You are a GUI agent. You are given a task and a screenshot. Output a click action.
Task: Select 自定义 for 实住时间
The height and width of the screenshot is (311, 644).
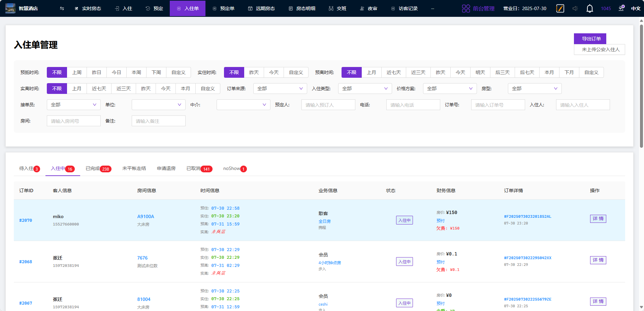coord(296,72)
